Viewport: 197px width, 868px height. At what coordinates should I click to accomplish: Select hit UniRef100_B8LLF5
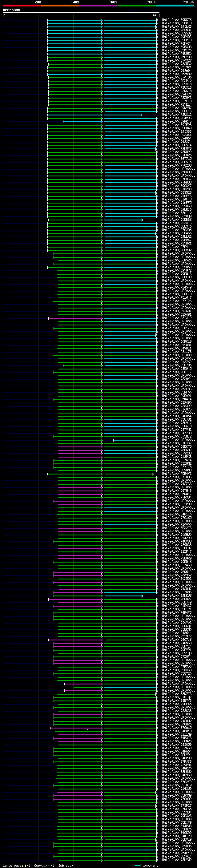[177, 111]
